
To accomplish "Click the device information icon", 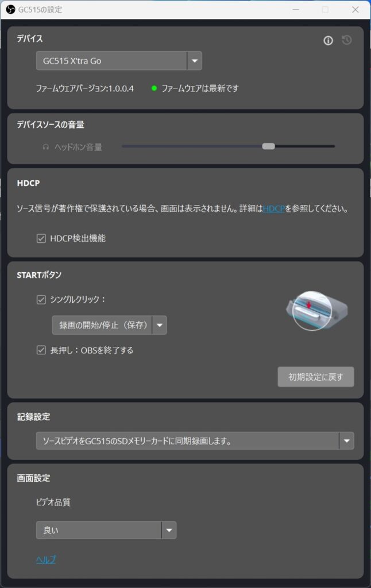I will 328,41.
